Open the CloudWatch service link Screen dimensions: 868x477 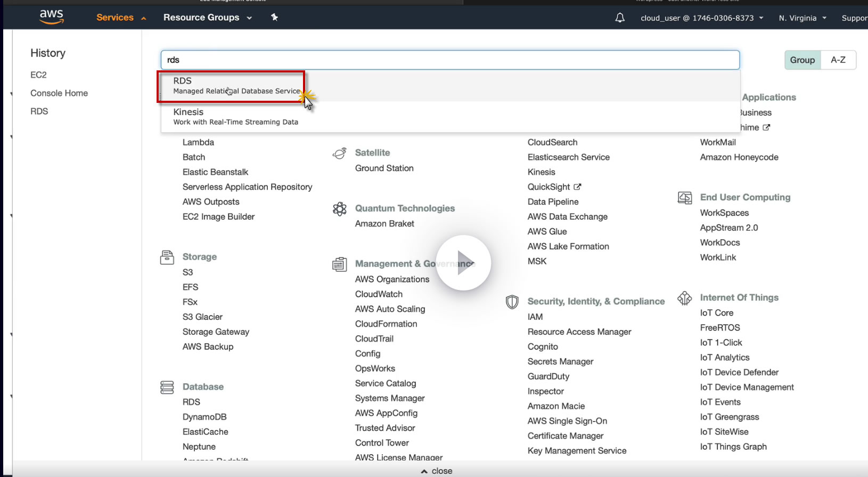coord(379,294)
